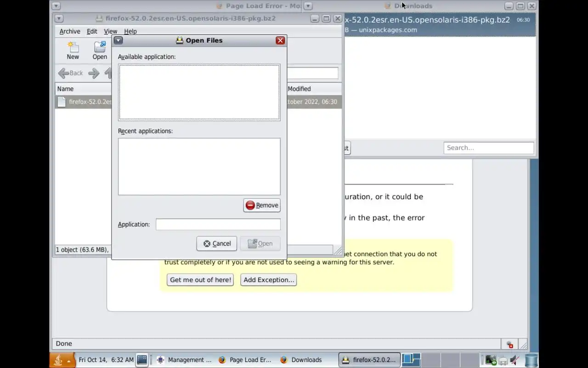Click 'Get me out of here!' button
The height and width of the screenshot is (368, 588).
point(200,280)
